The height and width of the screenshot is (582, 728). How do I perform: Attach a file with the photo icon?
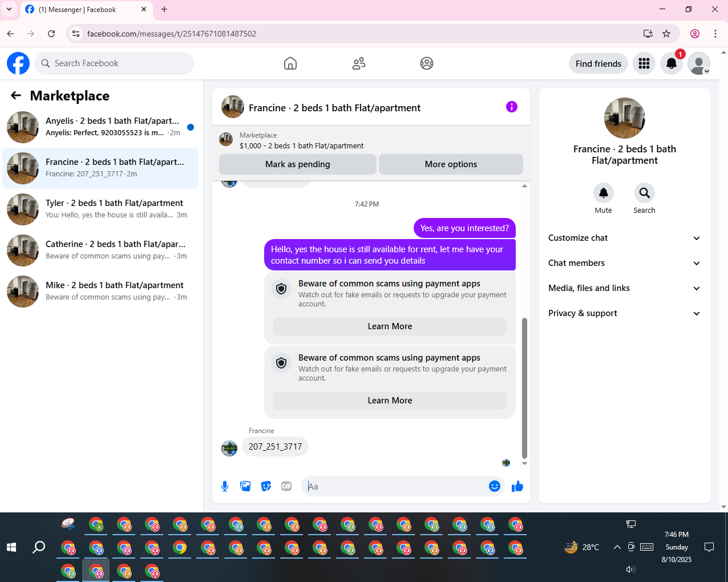tap(245, 486)
